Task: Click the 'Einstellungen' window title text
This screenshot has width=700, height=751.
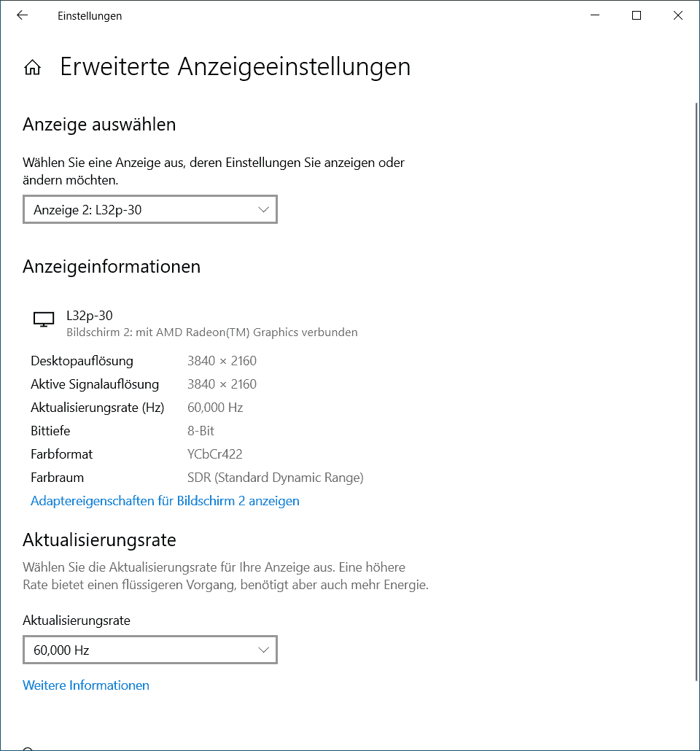Action: (90, 15)
